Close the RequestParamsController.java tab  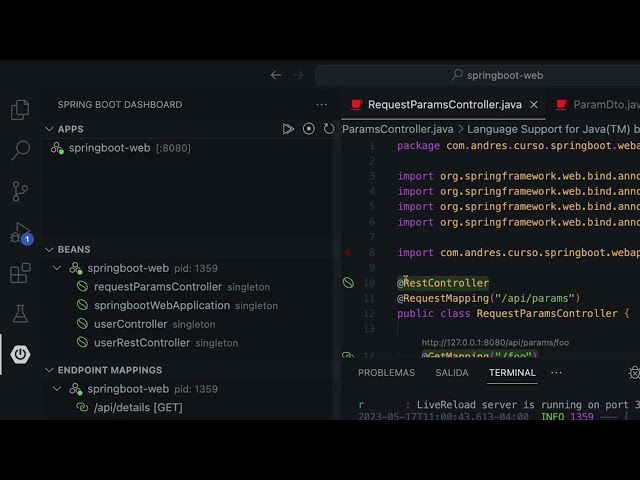pyautogui.click(x=534, y=105)
